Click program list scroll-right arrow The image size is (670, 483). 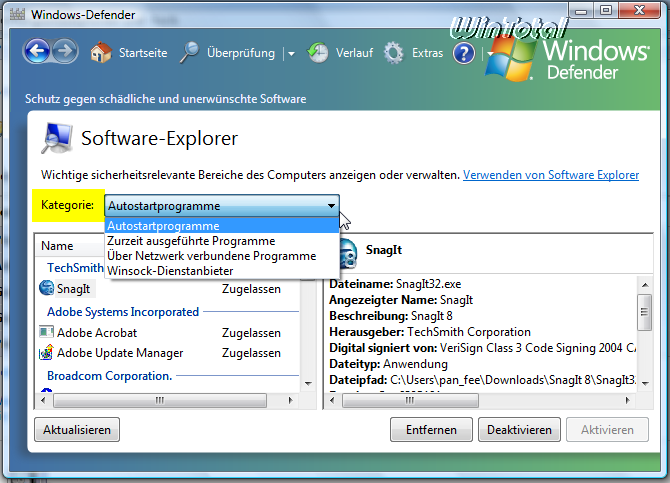(291, 401)
